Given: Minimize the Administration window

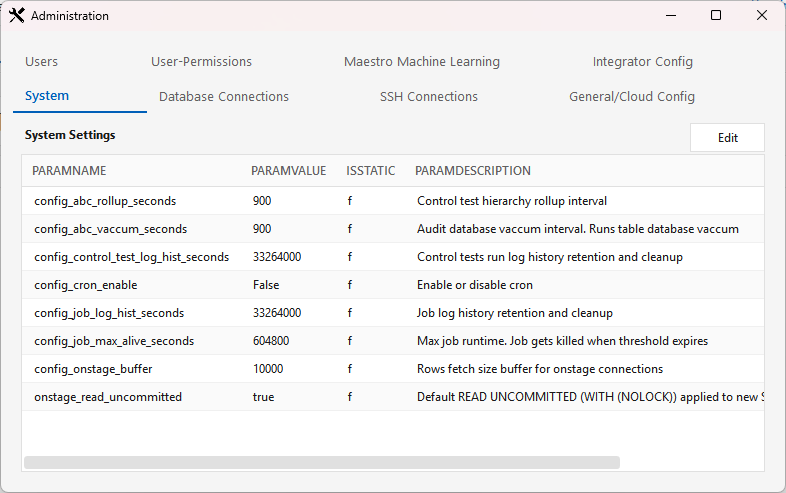Looking at the screenshot, I should coord(671,16).
